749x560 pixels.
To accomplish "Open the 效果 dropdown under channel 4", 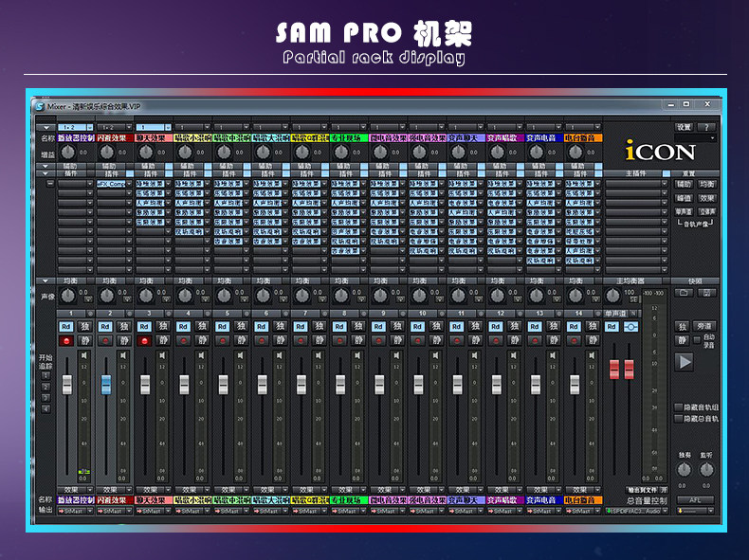I will (x=207, y=490).
